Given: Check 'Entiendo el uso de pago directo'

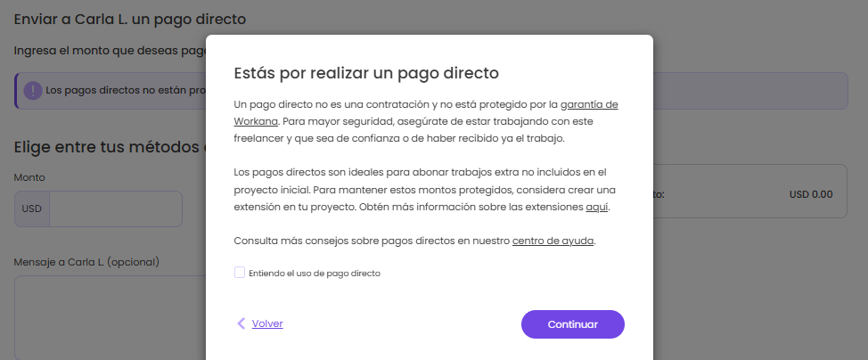Looking at the screenshot, I should [x=240, y=273].
